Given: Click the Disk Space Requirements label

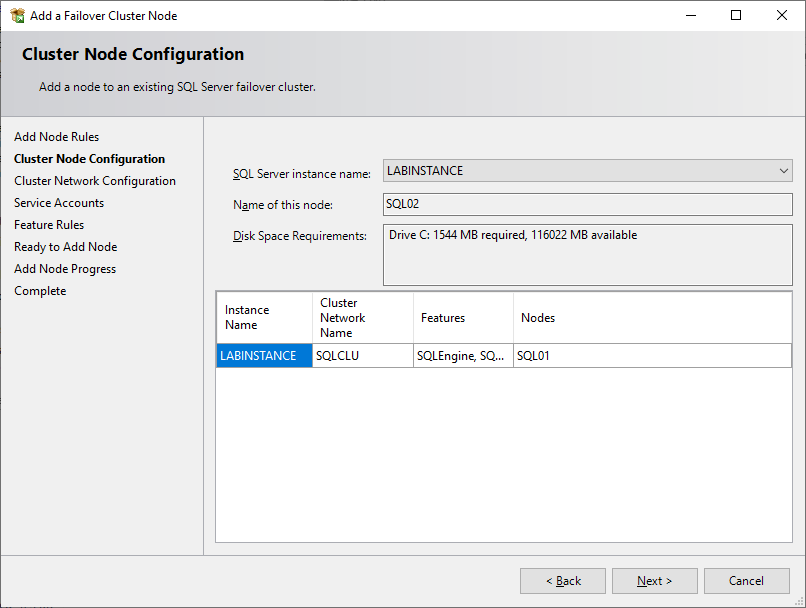Looking at the screenshot, I should click(x=300, y=236).
